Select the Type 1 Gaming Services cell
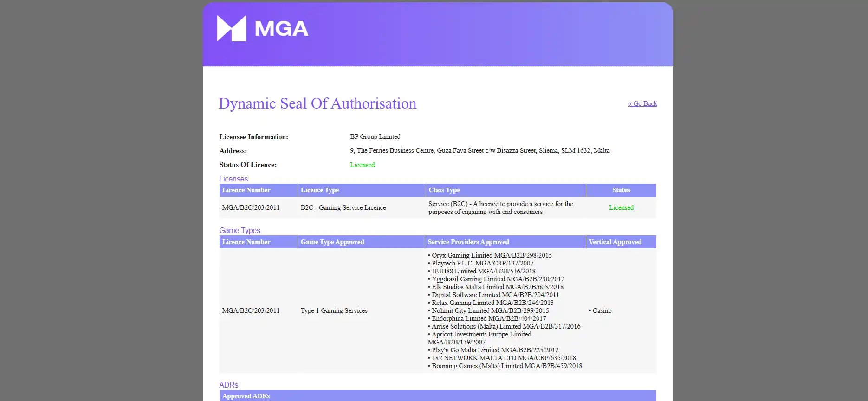Image resolution: width=868 pixels, height=401 pixels. click(334, 310)
